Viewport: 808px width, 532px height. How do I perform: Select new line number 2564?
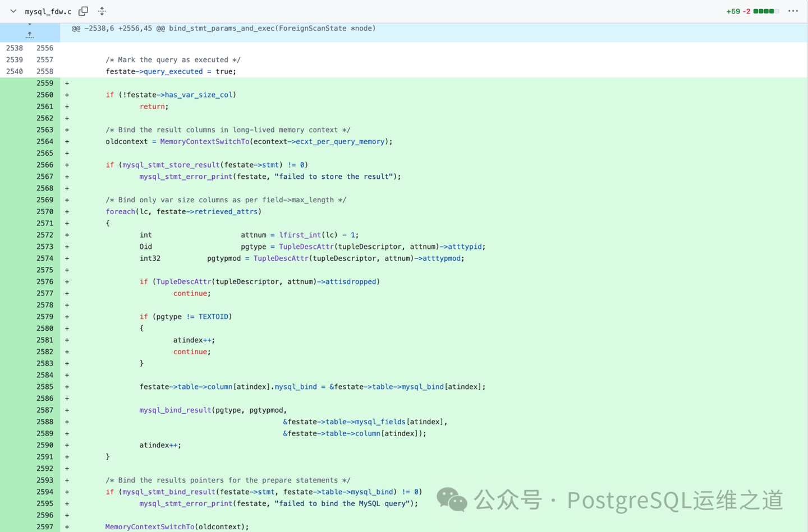pos(45,142)
